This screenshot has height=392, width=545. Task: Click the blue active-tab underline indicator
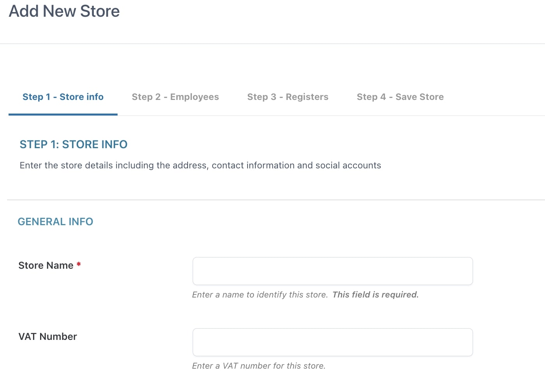pos(63,115)
